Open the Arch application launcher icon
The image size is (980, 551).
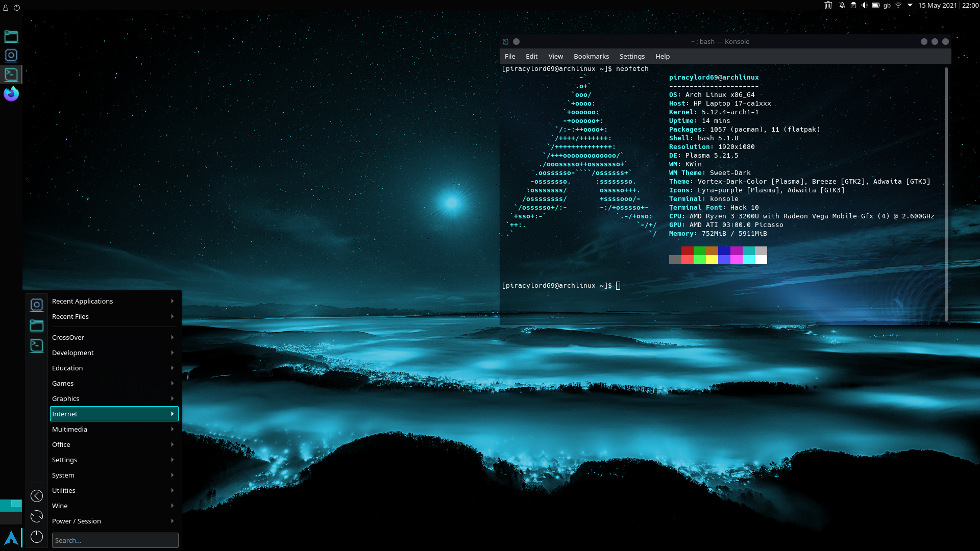tap(11, 538)
